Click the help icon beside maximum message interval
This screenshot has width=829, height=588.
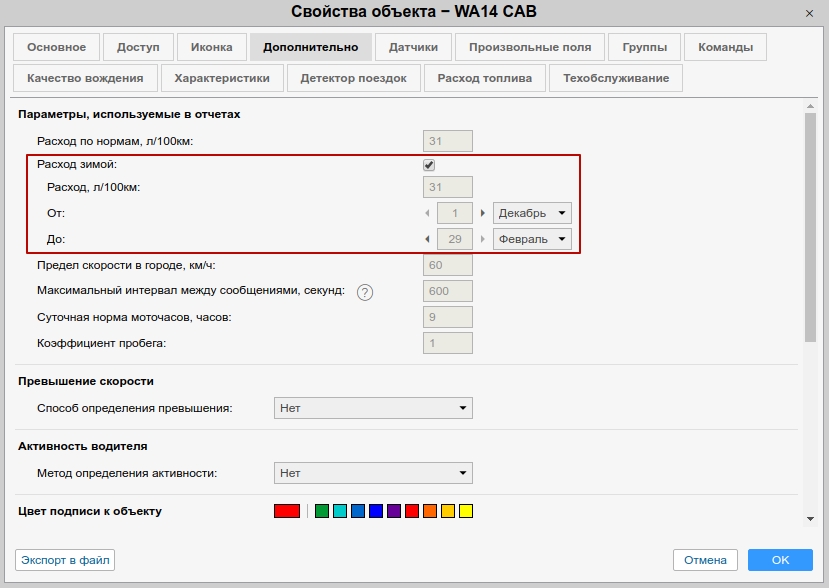[x=365, y=292]
